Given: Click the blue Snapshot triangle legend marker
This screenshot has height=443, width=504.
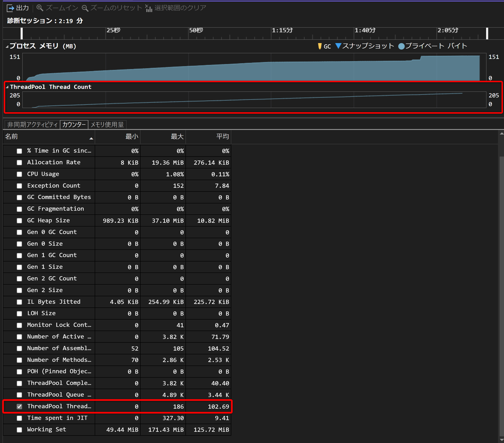Looking at the screenshot, I should click(338, 46).
